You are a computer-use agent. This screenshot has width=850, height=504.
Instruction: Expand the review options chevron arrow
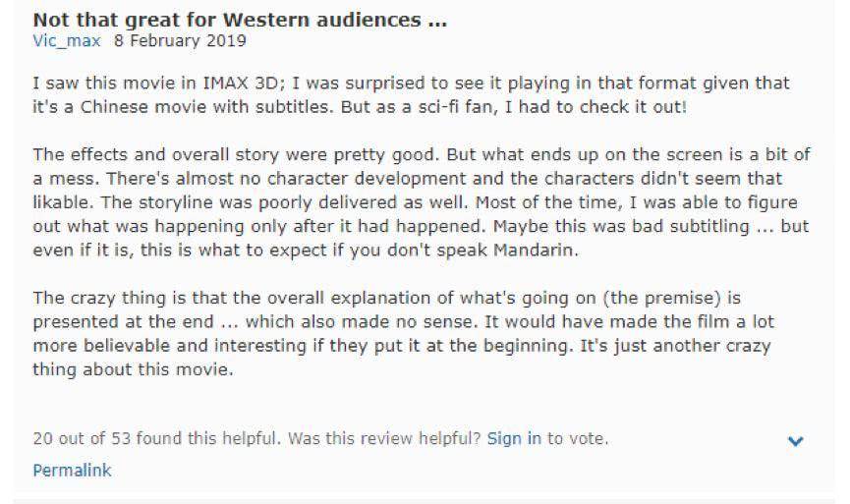796,441
